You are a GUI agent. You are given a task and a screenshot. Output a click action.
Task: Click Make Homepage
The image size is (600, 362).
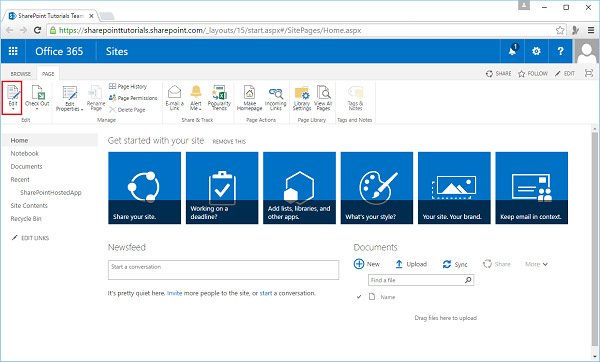point(249,98)
